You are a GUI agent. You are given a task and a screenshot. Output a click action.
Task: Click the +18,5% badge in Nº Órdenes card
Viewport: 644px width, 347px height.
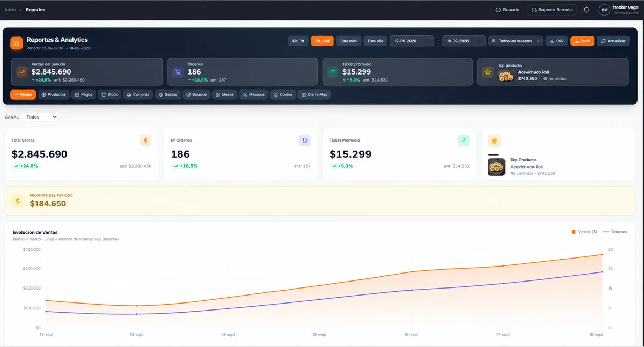pos(185,166)
